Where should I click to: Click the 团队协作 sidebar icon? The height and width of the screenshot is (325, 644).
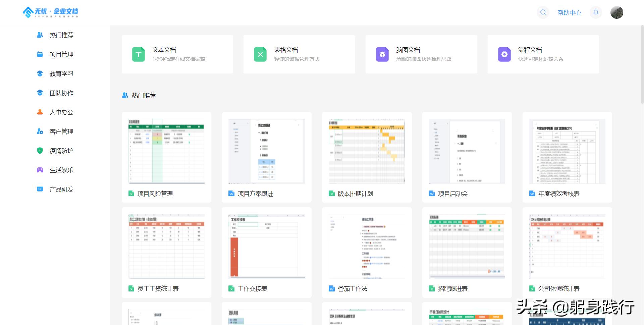(x=40, y=93)
